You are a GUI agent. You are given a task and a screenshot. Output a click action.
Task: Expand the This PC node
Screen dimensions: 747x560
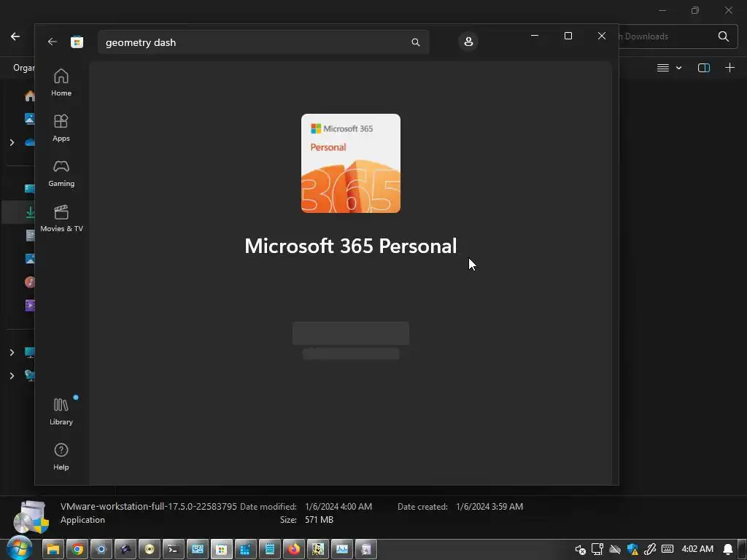(12, 352)
